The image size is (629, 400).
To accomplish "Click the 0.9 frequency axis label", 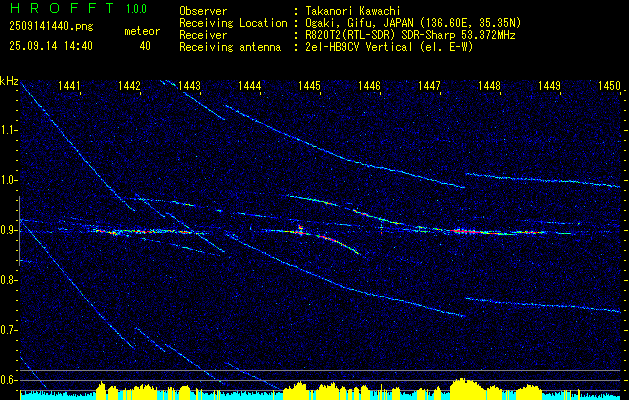I will [8, 230].
